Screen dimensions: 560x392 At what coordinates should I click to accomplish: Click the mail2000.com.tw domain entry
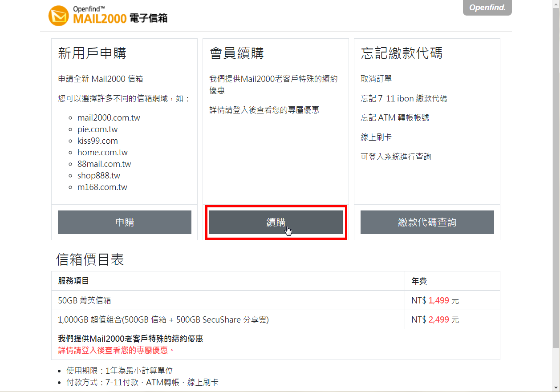(x=109, y=118)
